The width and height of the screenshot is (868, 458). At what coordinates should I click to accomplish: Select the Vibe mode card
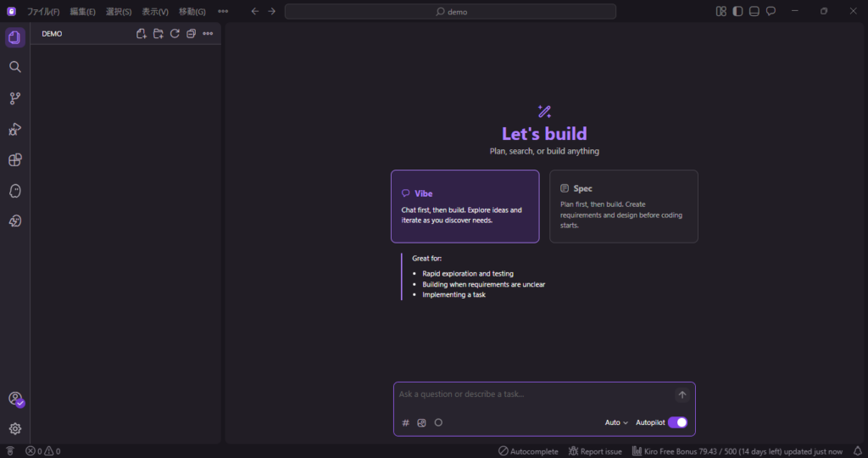(x=465, y=206)
